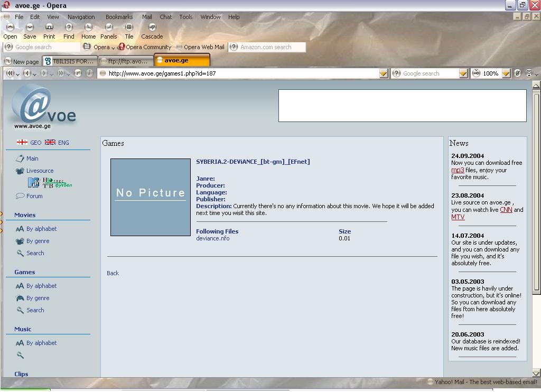
Task: Open the Window menu
Action: [x=210, y=16]
